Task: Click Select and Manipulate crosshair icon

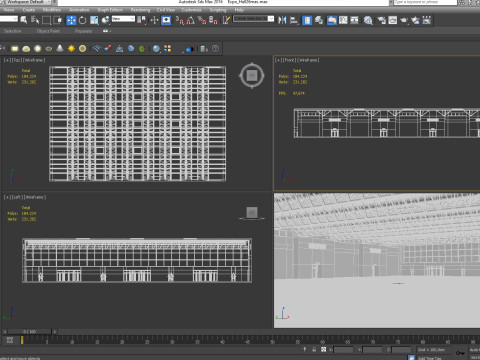Action: pos(154,20)
